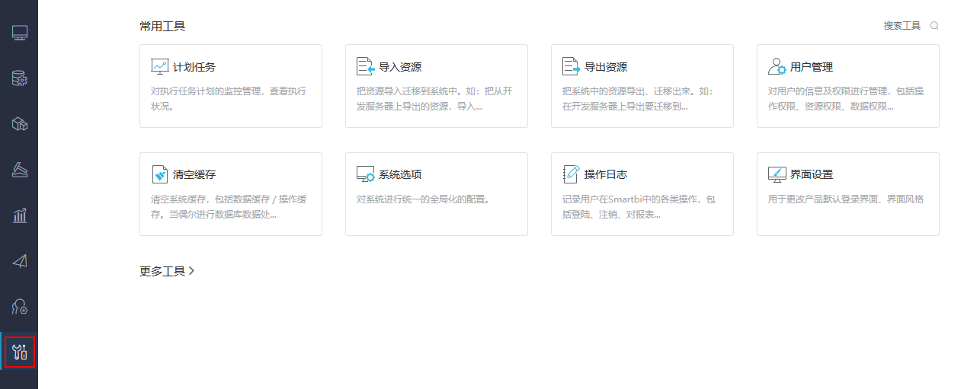Click the 界面设置 brush monitor icon

(777, 174)
